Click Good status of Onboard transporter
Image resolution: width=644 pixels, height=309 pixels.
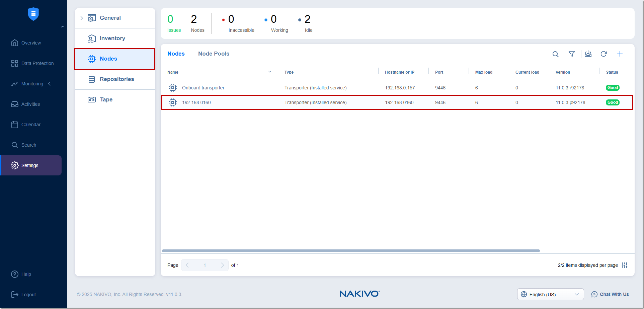(x=613, y=88)
